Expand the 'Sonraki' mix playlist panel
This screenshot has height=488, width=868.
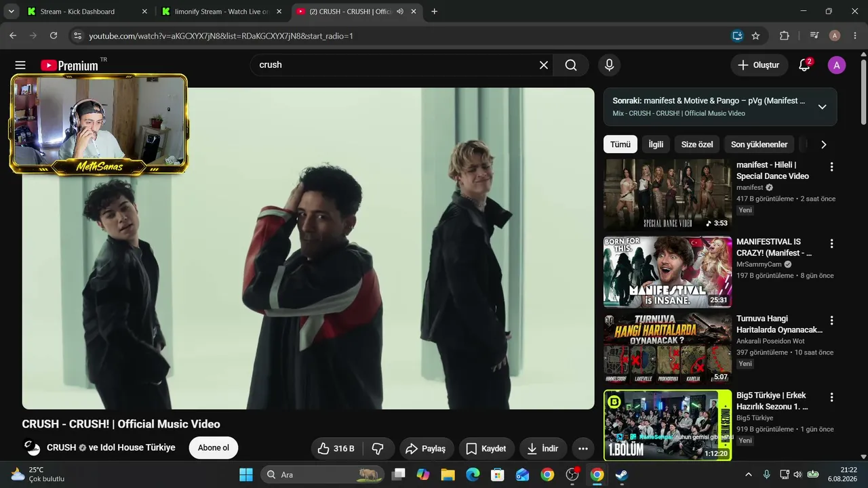822,106
